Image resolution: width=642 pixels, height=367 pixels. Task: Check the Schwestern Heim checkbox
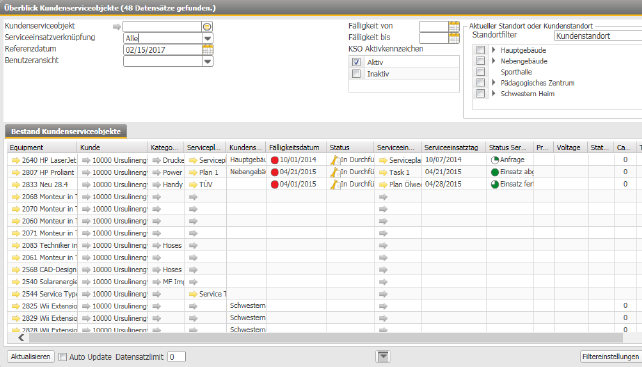pos(480,93)
